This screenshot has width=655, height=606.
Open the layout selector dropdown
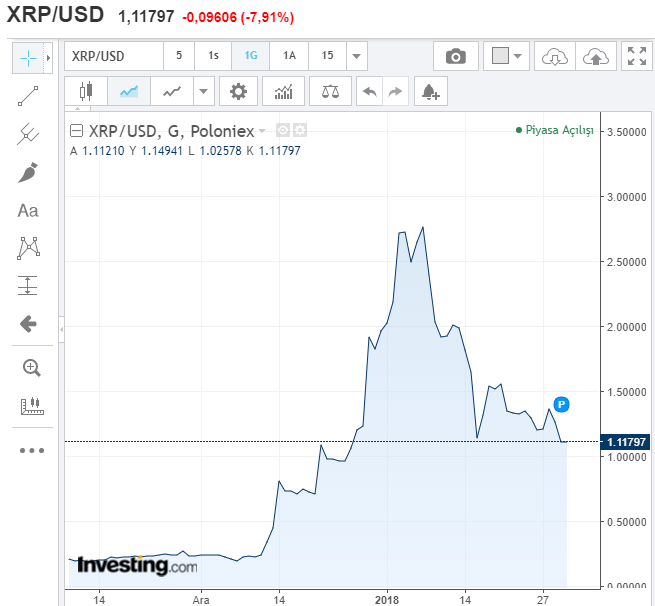(506, 57)
